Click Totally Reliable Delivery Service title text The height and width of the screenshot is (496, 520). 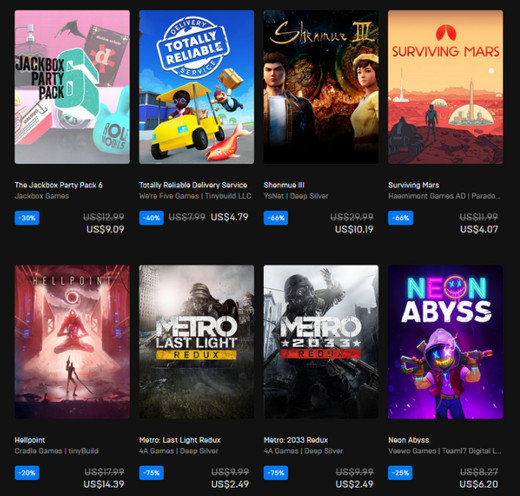[x=193, y=185]
